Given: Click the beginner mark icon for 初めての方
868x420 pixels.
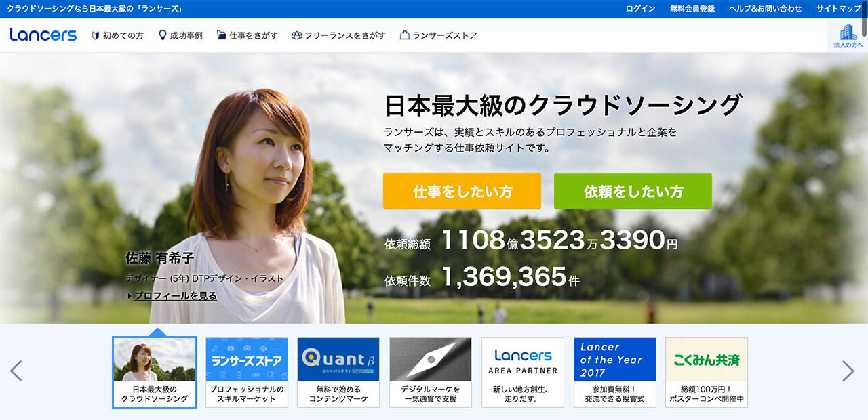Looking at the screenshot, I should point(96,36).
